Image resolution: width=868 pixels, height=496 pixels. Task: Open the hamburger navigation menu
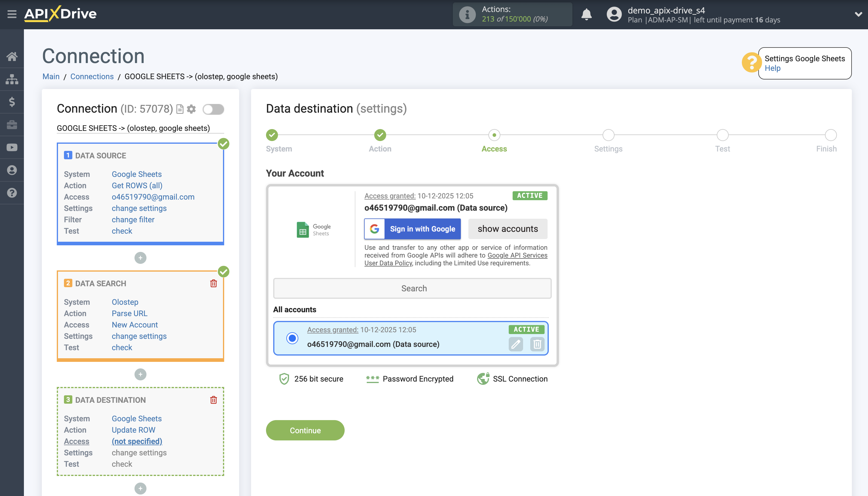point(12,14)
